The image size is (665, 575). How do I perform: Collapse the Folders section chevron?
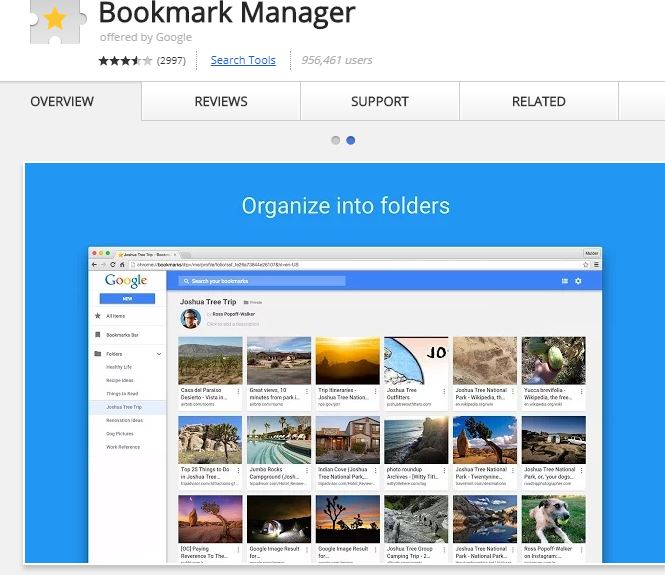(158, 354)
